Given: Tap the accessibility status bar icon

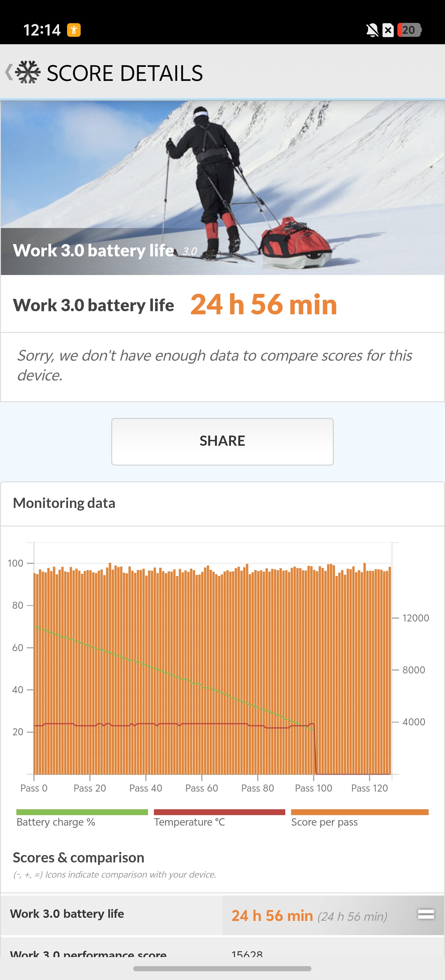Looking at the screenshot, I should click(74, 30).
